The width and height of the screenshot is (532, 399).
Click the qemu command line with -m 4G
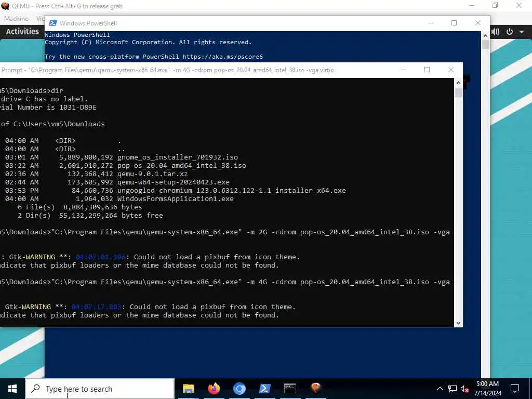pos(225,282)
